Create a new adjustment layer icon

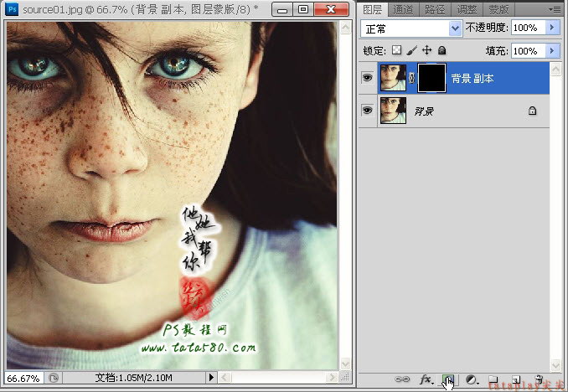472,379
